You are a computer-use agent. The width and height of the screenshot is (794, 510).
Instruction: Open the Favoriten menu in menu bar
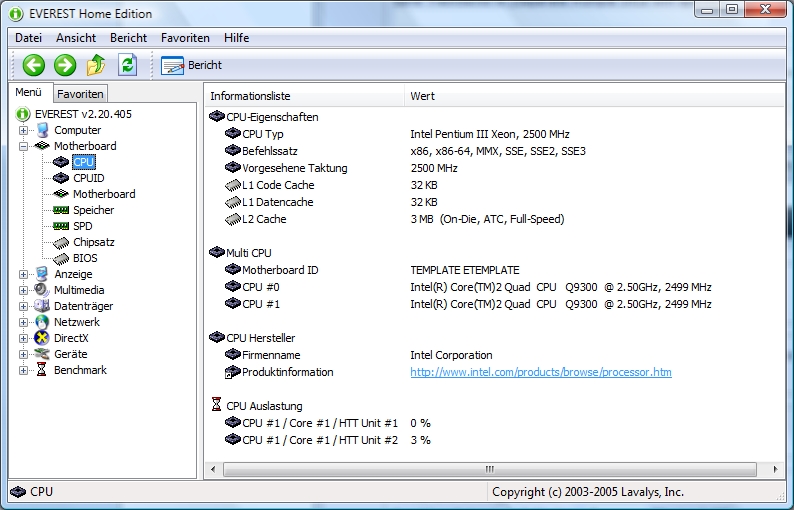click(185, 38)
